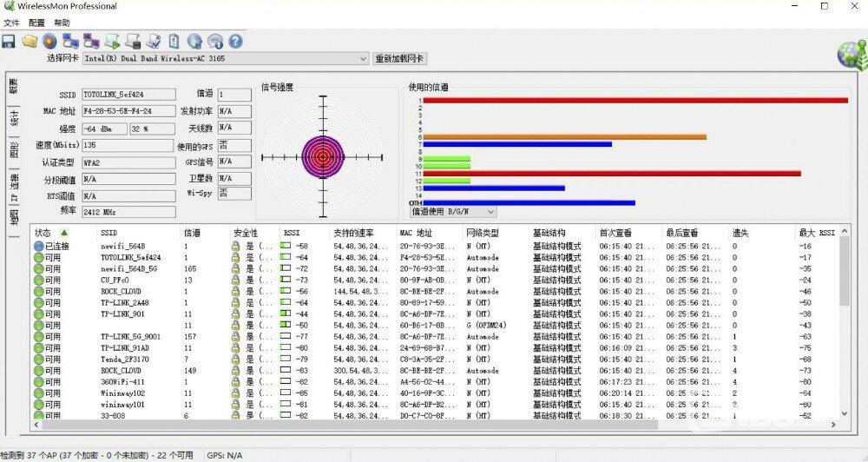Click the status icon of connected newifi_564B
Screen dimensions: 868x462
pos(38,246)
